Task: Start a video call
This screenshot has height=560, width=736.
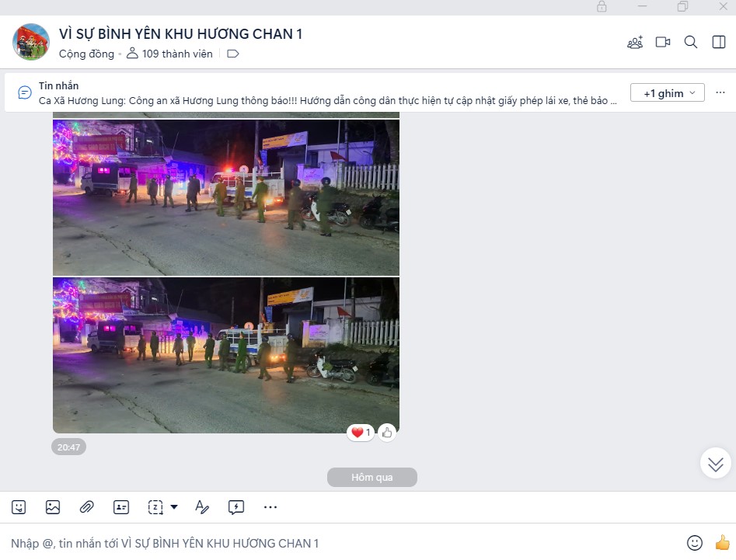Action: point(663,42)
